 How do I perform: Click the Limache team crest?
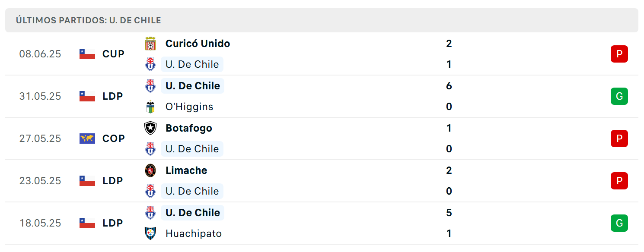tap(150, 170)
